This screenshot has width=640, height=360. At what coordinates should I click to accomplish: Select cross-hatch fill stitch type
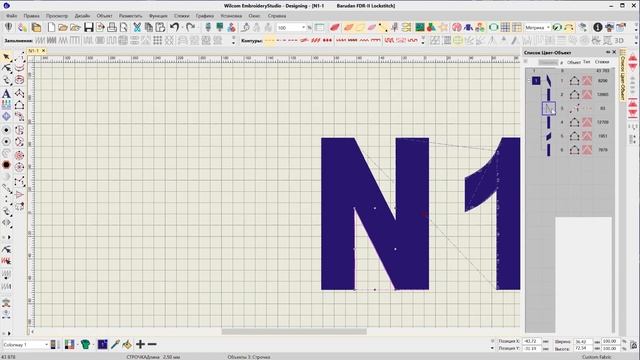pos(169,40)
